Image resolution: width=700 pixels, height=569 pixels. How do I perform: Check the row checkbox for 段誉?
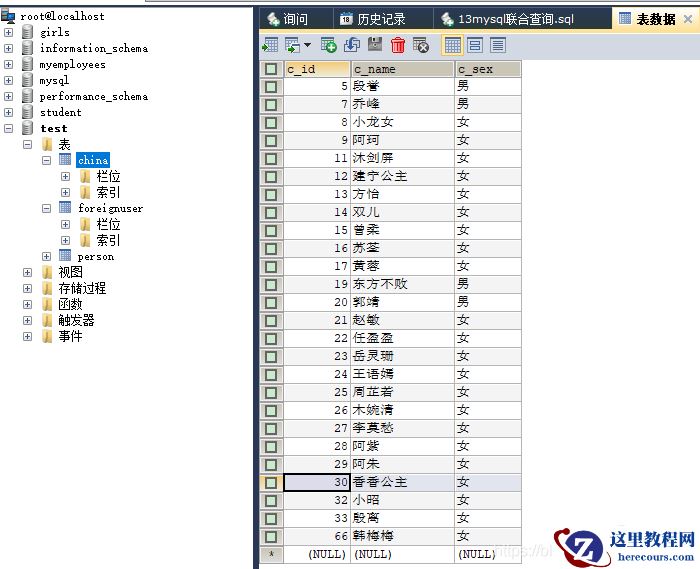point(271,87)
